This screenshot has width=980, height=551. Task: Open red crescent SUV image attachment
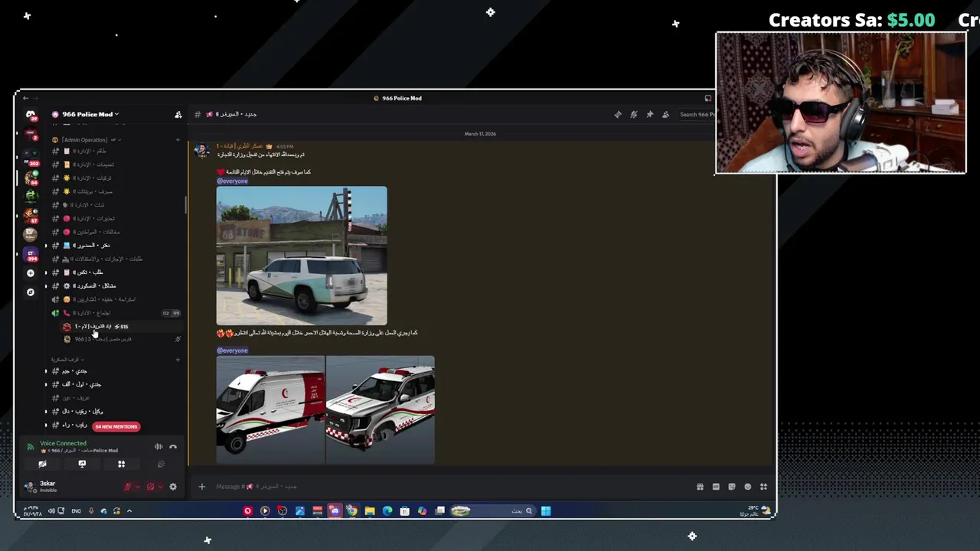(381, 410)
